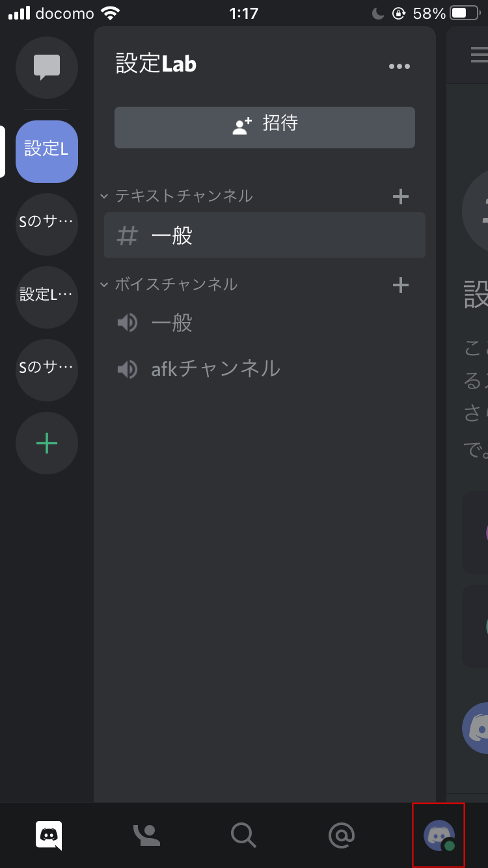This screenshot has height=868, width=488.
Task: Tap the search magnifier icon
Action: point(244,835)
